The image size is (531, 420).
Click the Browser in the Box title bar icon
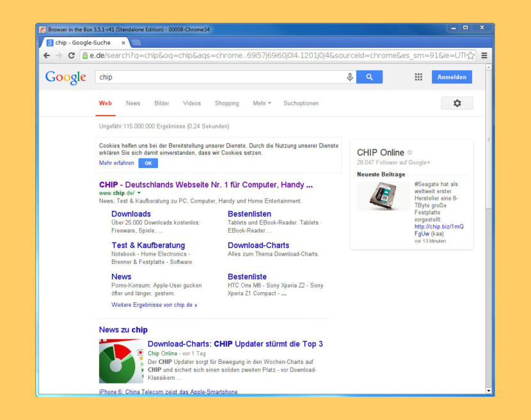point(44,29)
